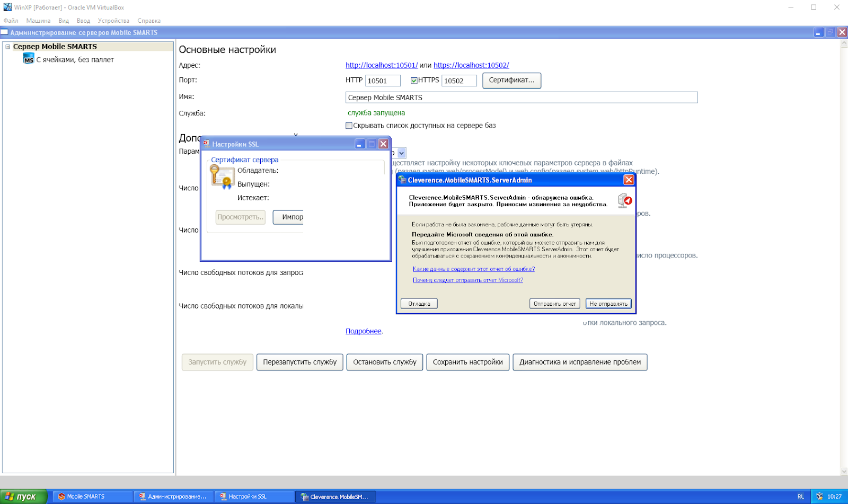Click Остановить службу button

385,362
